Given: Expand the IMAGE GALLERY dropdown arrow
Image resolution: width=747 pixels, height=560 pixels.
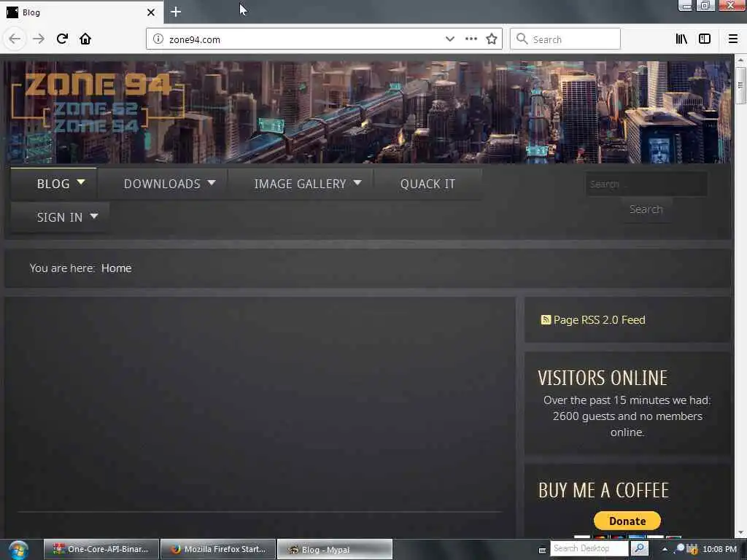Looking at the screenshot, I should pyautogui.click(x=357, y=183).
